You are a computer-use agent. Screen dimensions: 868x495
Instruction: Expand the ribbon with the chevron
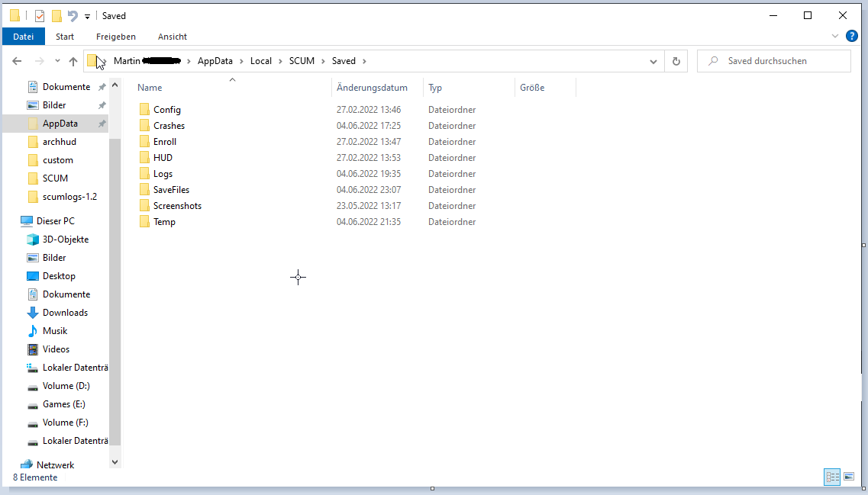point(834,36)
